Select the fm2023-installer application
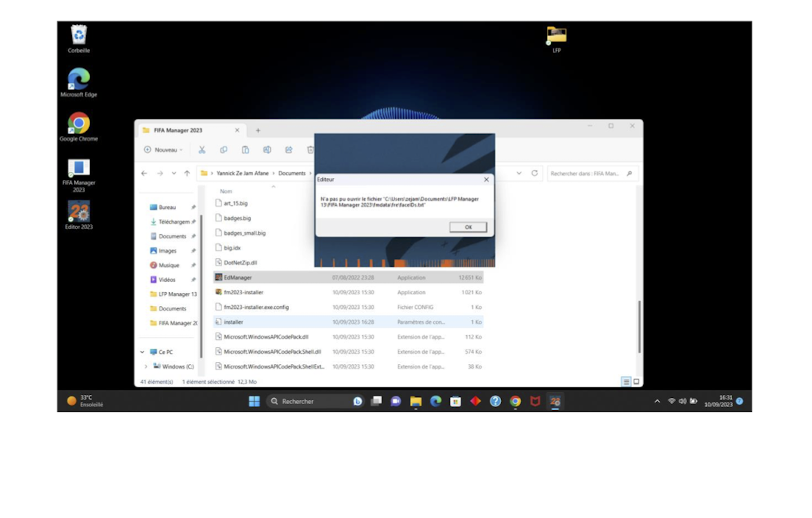Screen dimensions: 812x518 coord(348,292)
